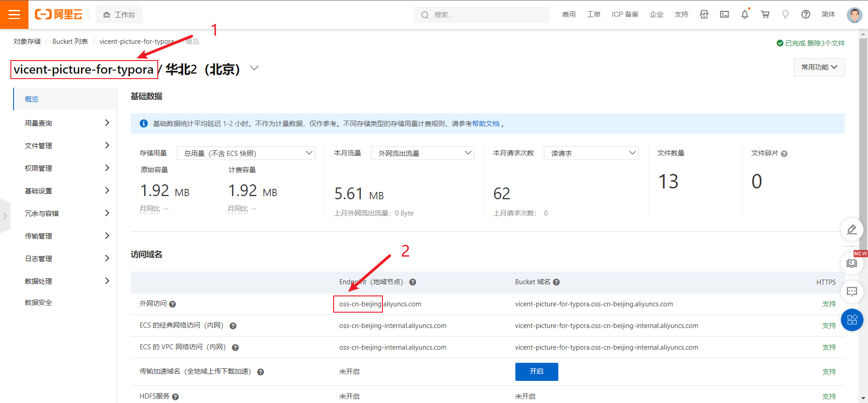Open the 支持 top menu

[x=681, y=14]
